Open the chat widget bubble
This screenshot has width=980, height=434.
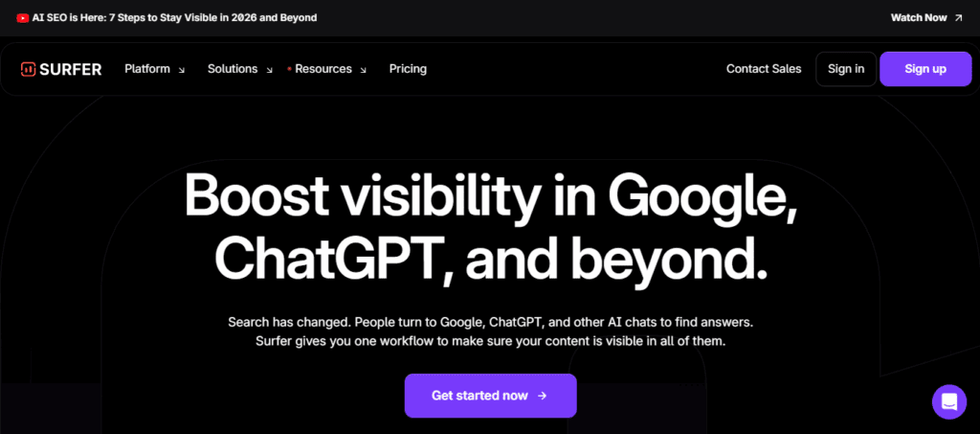[948, 401]
